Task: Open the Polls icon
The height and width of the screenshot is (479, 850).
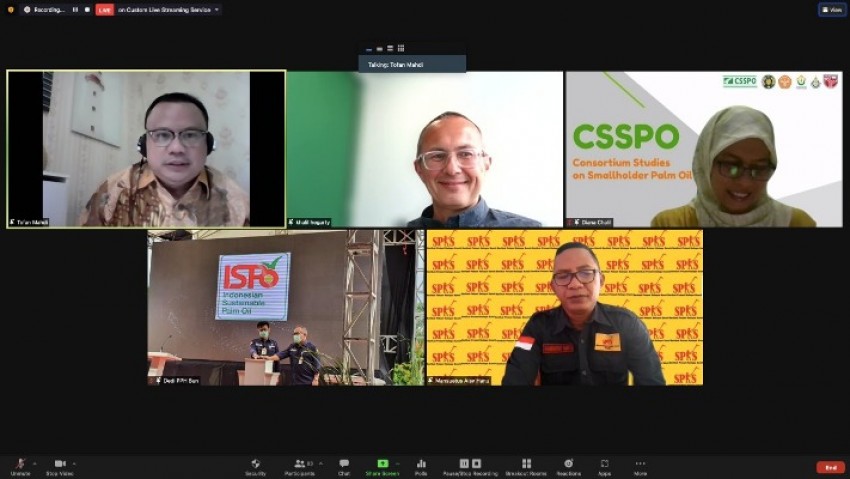Action: pyautogui.click(x=421, y=465)
